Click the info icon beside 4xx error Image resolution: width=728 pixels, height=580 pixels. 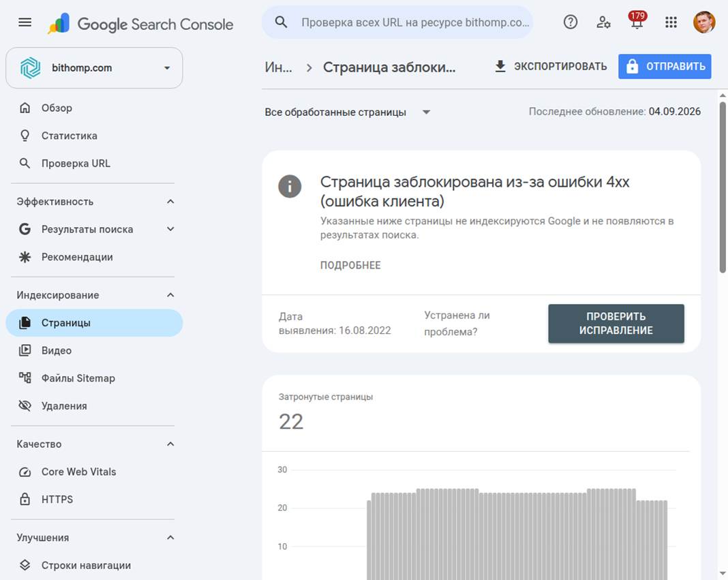[290, 186]
